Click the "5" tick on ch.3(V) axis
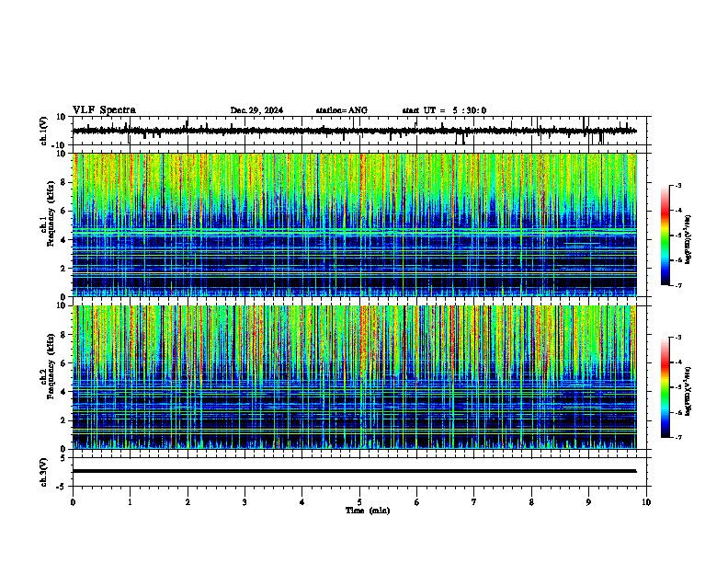The image size is (728, 563). (x=64, y=458)
